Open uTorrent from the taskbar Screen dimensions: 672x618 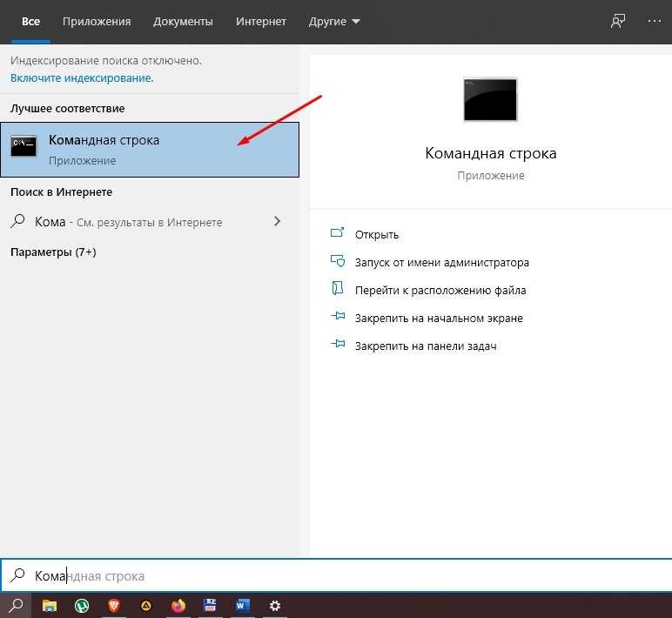point(82,606)
